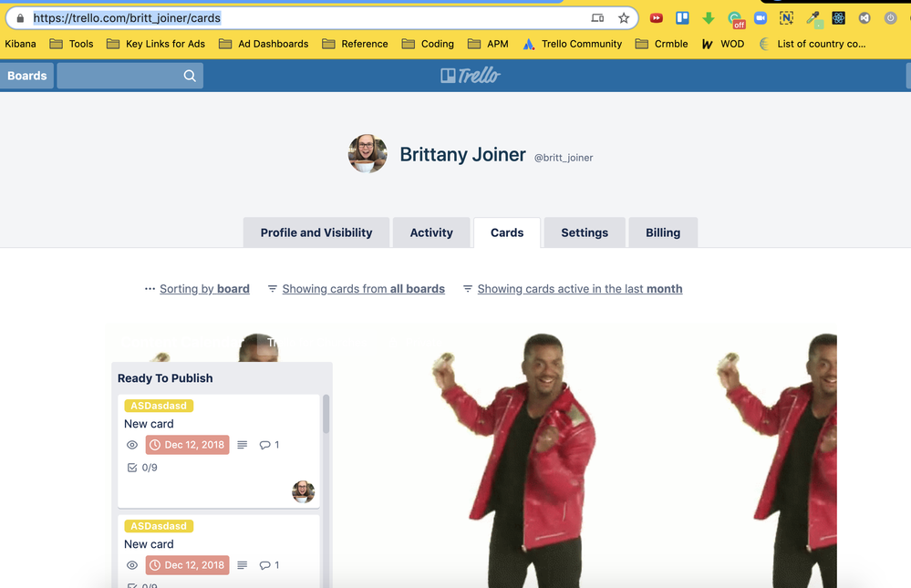The height and width of the screenshot is (588, 911).
Task: Activate the eyedropper color picker extension
Action: (x=814, y=19)
